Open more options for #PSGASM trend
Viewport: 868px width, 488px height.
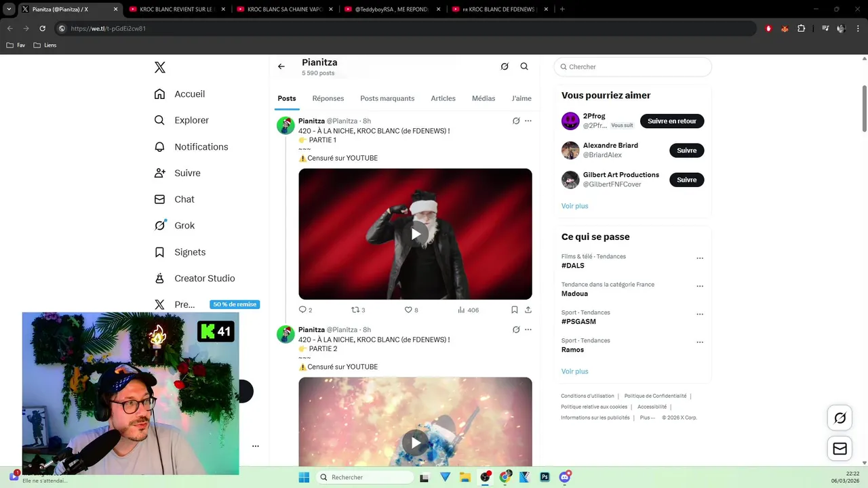(700, 314)
